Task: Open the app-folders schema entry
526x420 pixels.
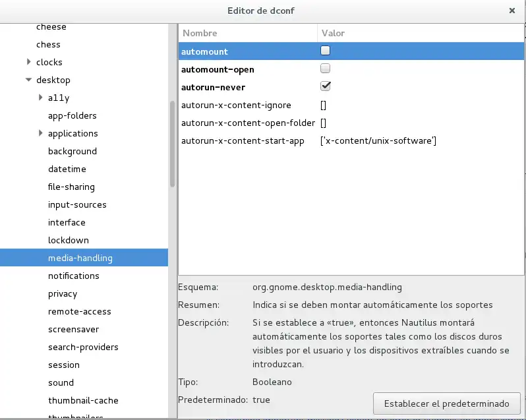Action: 72,116
